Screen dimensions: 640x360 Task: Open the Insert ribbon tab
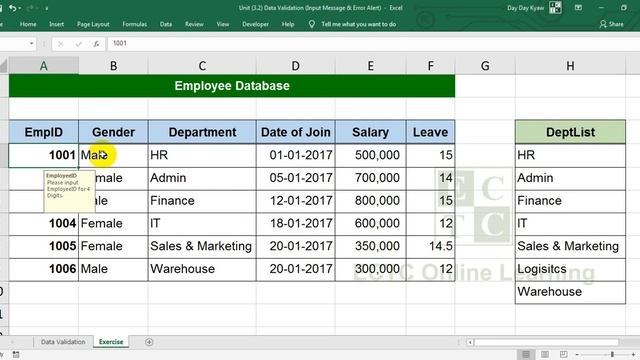pos(56,24)
